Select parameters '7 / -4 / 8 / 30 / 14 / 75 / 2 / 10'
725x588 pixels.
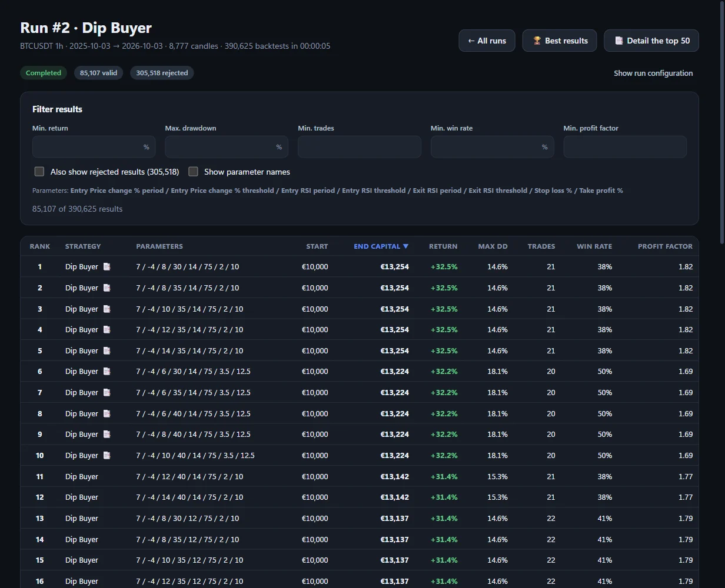coord(188,267)
